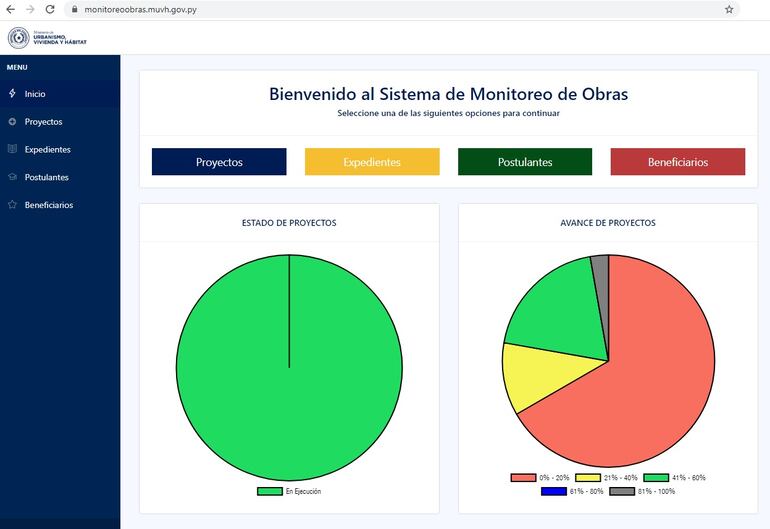The height and width of the screenshot is (529, 770).
Task: Click the Postulantes people icon in sidebar
Action: (x=12, y=178)
